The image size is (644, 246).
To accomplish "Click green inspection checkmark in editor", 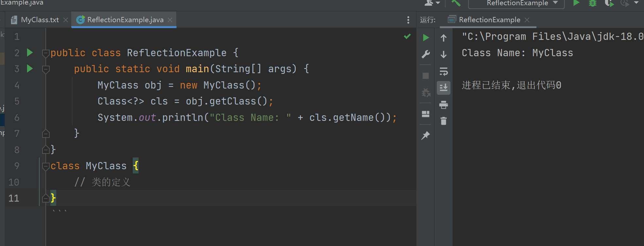I will tap(407, 36).
